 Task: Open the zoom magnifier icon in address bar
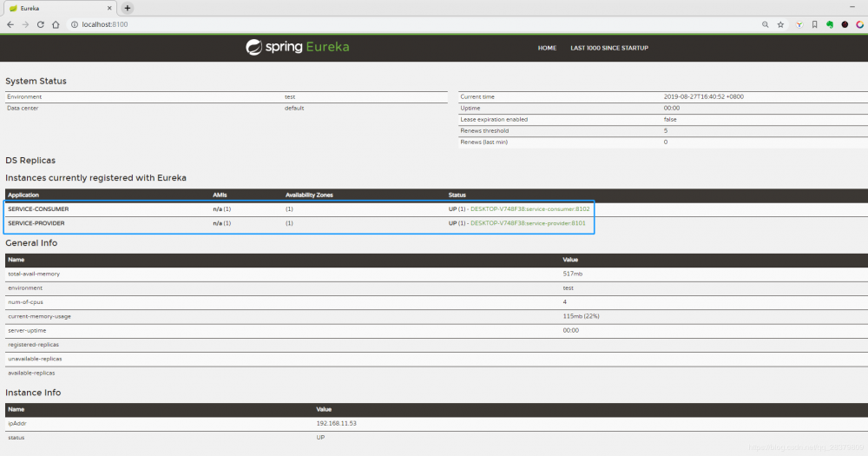point(765,24)
